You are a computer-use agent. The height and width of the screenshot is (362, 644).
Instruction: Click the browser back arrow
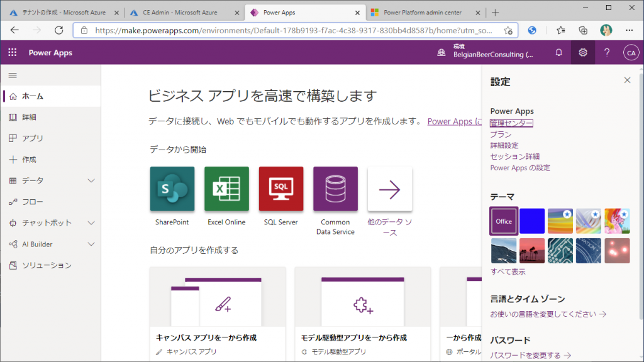[15, 30]
